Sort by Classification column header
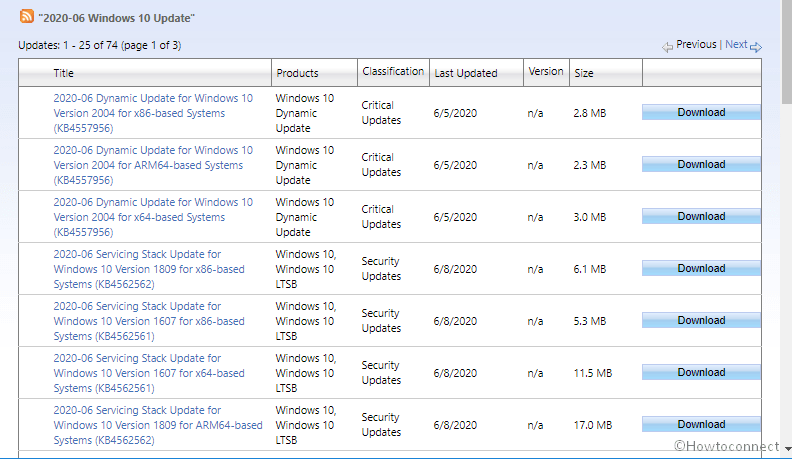 coord(393,72)
